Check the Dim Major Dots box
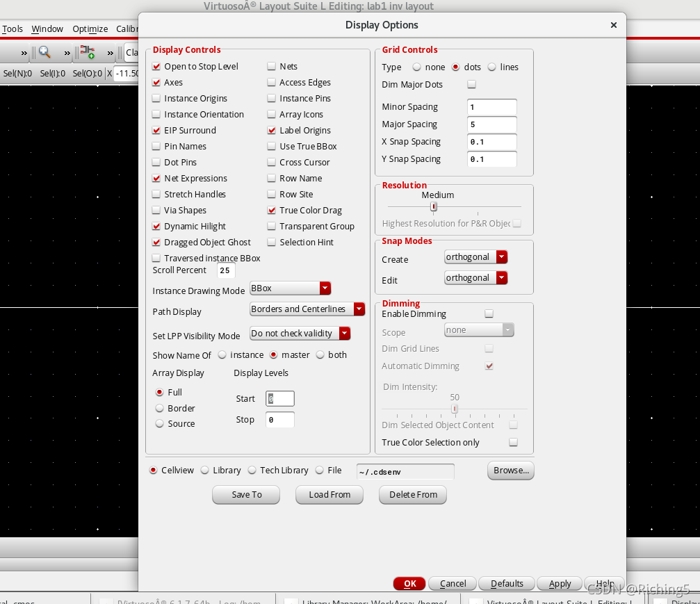Image resolution: width=700 pixels, height=604 pixels. [472, 85]
